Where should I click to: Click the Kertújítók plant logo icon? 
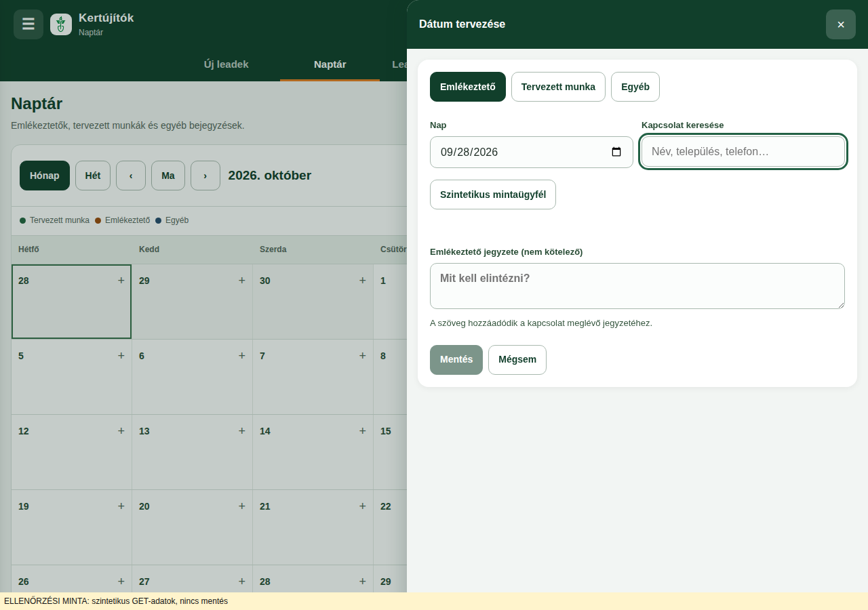tap(61, 24)
